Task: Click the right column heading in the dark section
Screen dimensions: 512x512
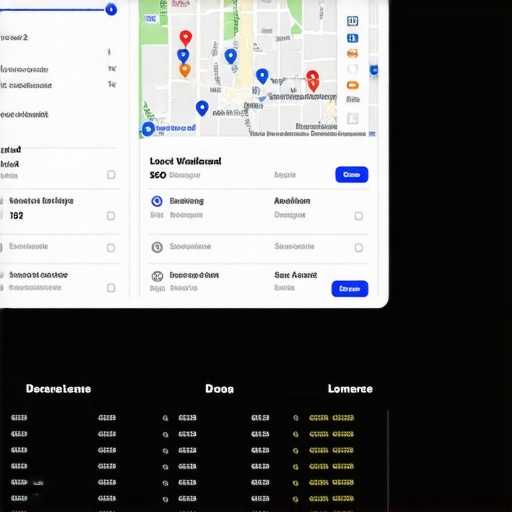Action: [x=350, y=389]
